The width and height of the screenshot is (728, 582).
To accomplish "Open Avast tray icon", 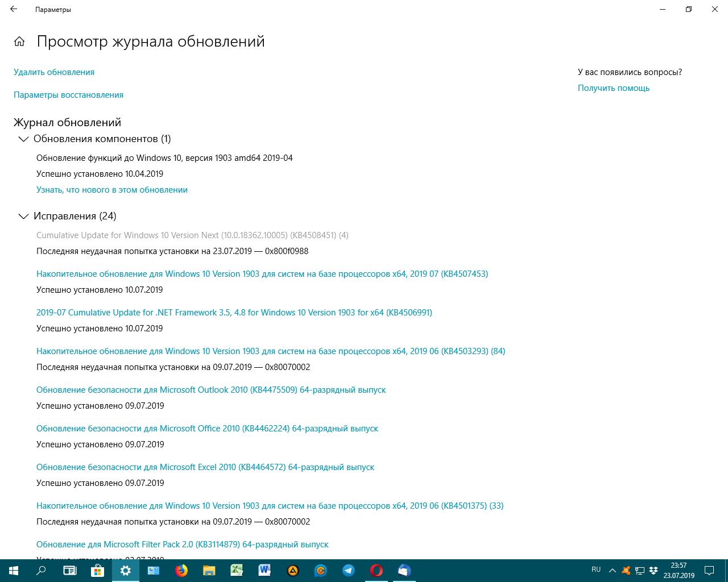I will pyautogui.click(x=626, y=571).
